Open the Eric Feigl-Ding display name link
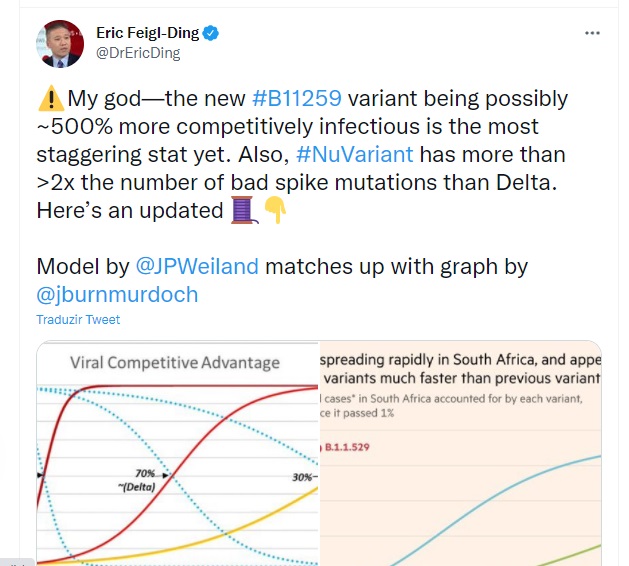Viewport: 629px width, 566px height. tap(147, 33)
